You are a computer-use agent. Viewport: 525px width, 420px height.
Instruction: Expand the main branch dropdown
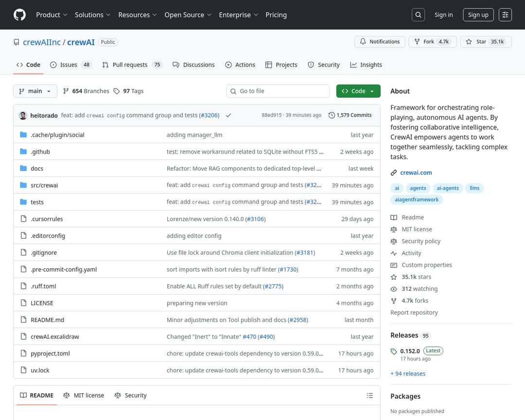pyautogui.click(x=35, y=91)
